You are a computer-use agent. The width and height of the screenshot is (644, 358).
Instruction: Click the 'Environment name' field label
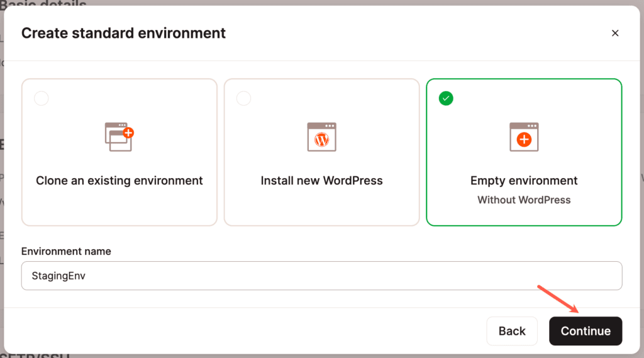click(x=66, y=251)
